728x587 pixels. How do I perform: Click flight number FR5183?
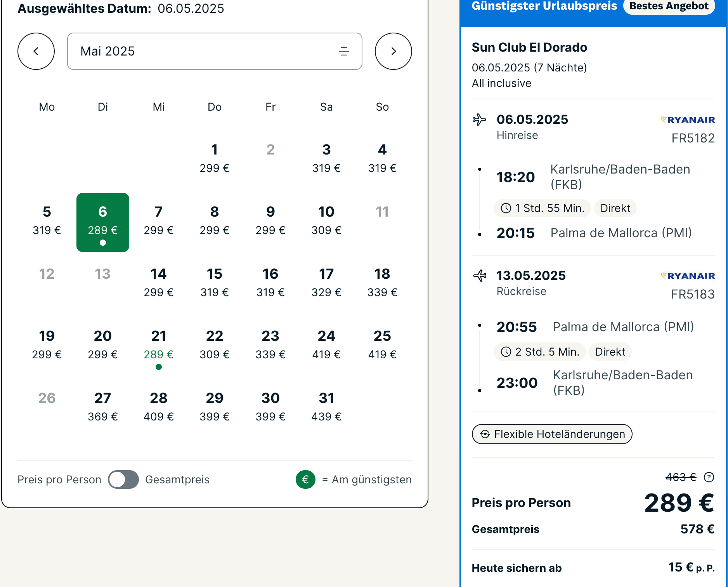[693, 294]
